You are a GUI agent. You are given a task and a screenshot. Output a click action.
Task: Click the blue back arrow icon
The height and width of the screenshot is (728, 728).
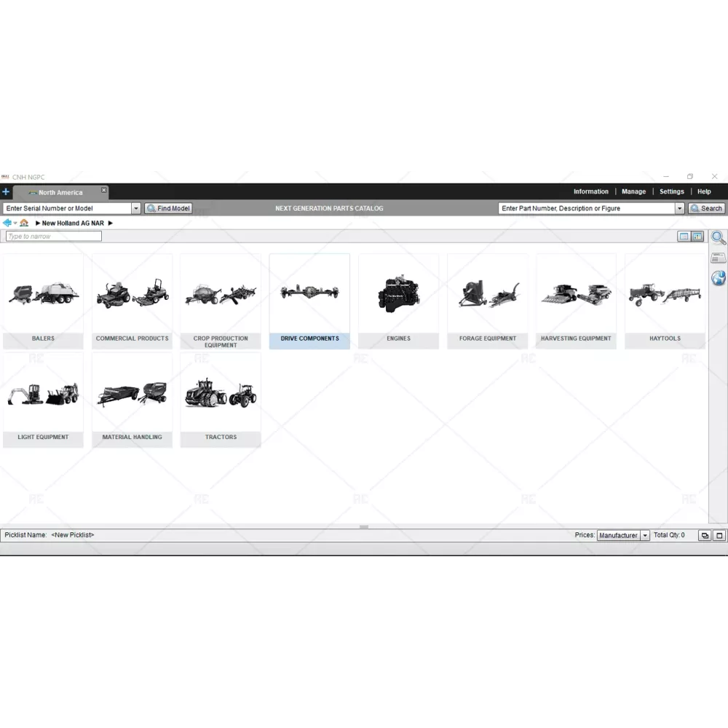tap(7, 223)
